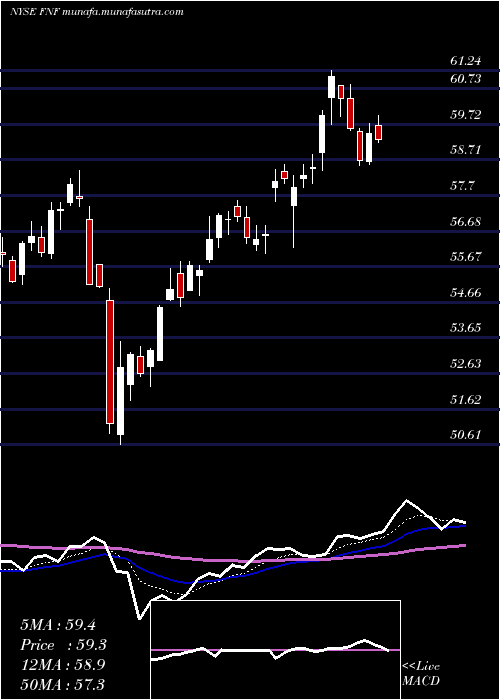Click the 5MA : 59.4 readout
Viewport: 500px width, 700px height.
[58, 625]
